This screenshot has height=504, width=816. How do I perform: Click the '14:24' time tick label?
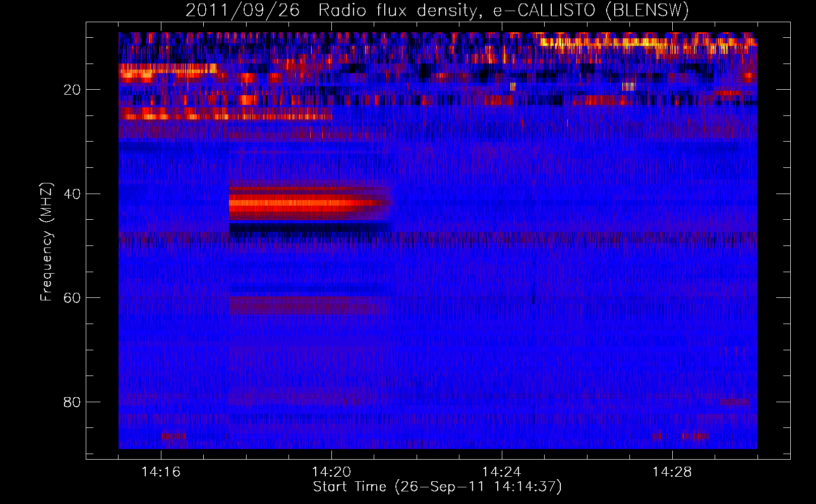coord(502,472)
